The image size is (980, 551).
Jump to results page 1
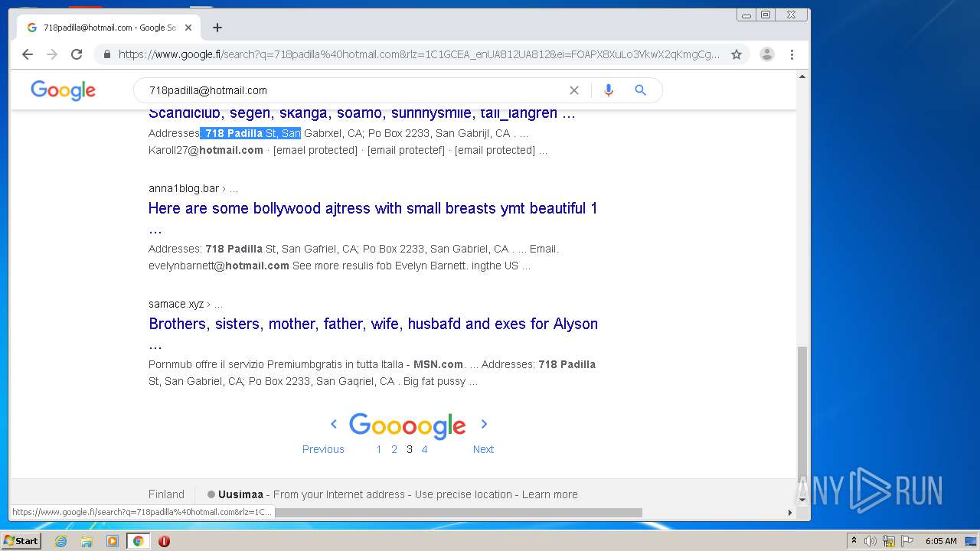point(378,449)
